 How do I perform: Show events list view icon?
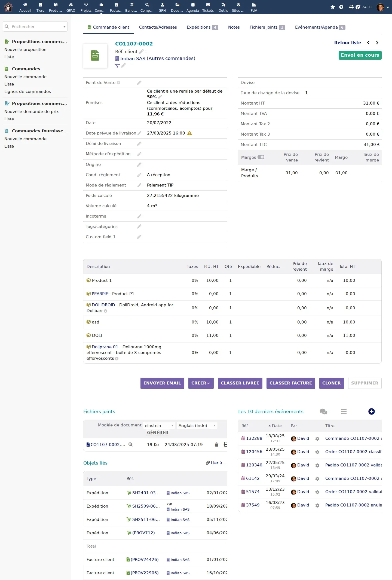[344, 411]
